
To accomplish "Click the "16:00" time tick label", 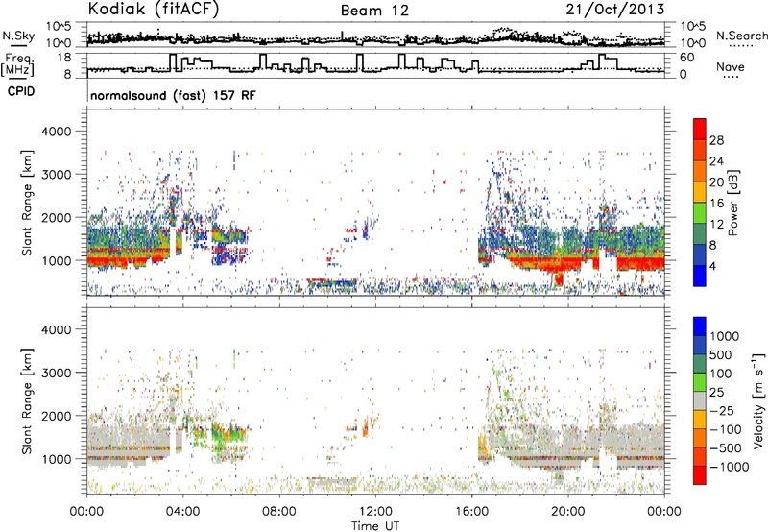I will (471, 512).
